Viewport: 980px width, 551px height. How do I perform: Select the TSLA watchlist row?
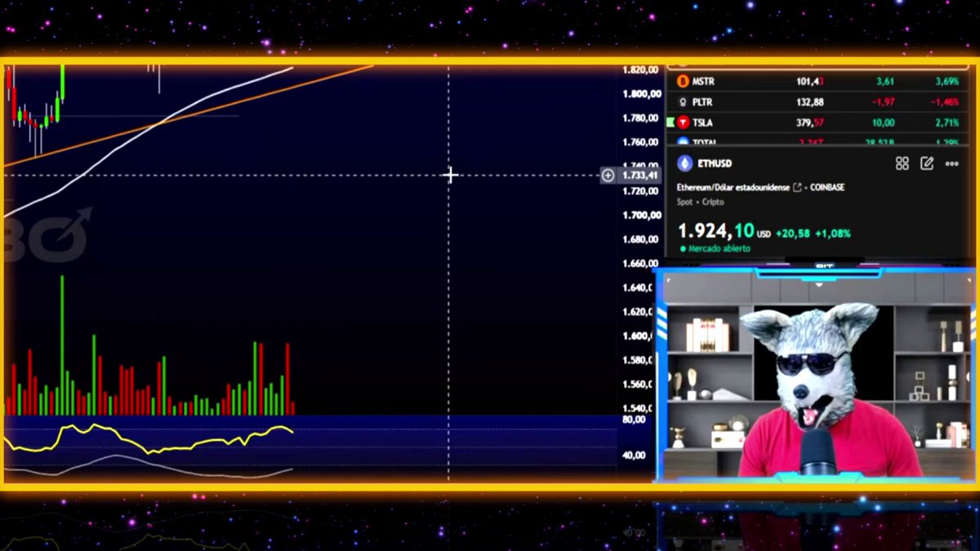pos(819,122)
